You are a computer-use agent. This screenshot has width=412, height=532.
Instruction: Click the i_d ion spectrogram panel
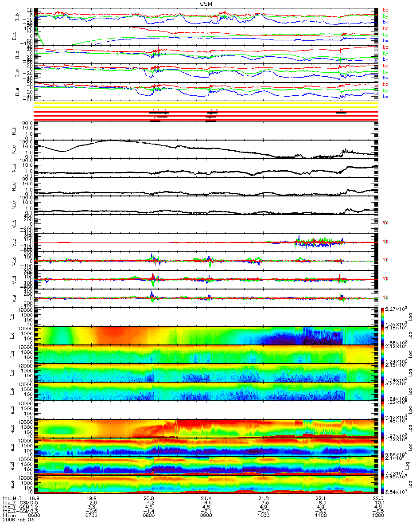pos(207,373)
